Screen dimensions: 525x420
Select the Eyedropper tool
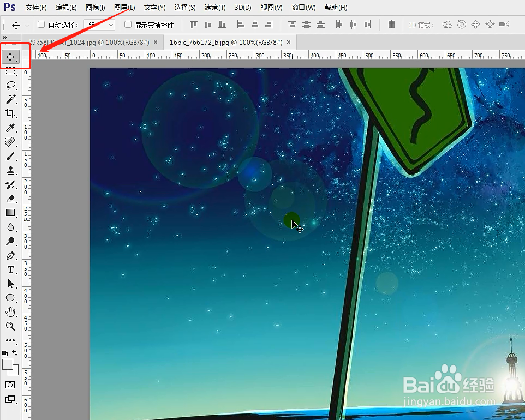10,128
